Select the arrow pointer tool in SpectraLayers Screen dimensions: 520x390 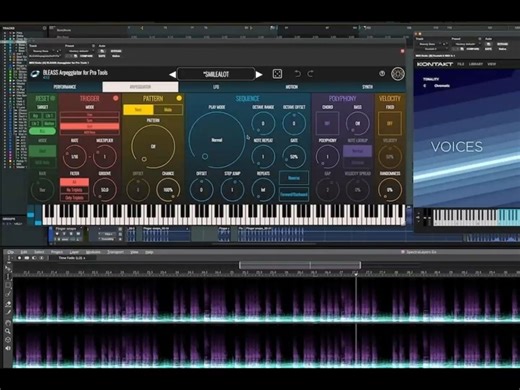(x=8, y=268)
